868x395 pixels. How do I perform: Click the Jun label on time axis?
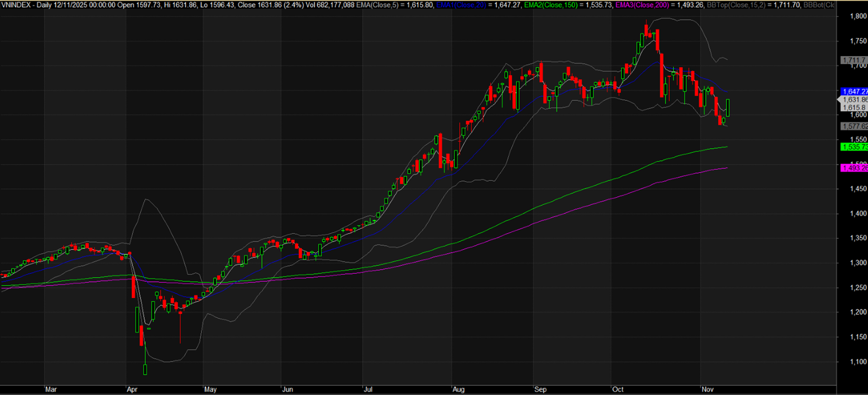(x=287, y=389)
